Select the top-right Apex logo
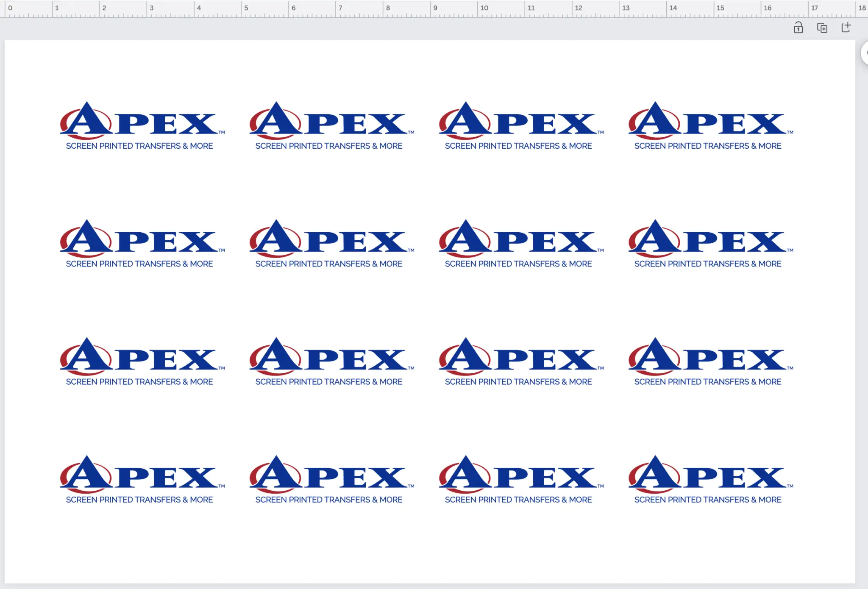The height and width of the screenshot is (589, 868). 710,126
